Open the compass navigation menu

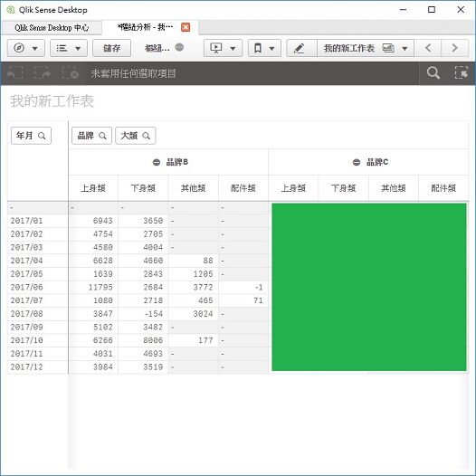(x=26, y=48)
